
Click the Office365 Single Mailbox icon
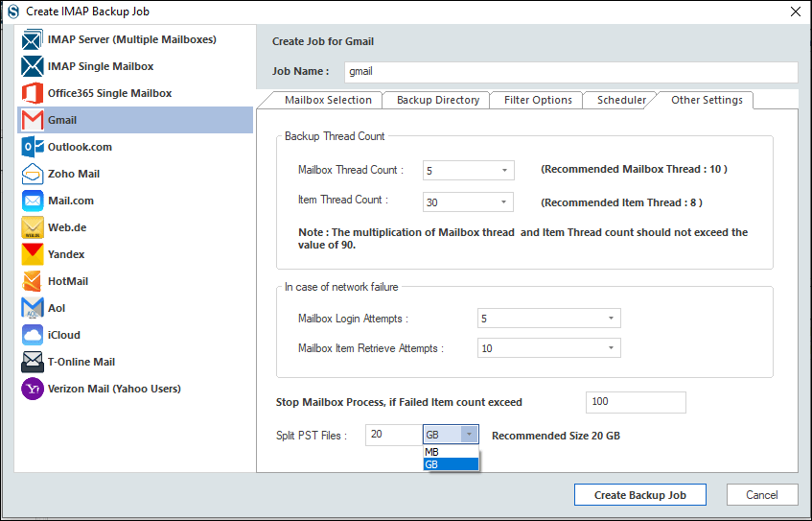point(32,93)
